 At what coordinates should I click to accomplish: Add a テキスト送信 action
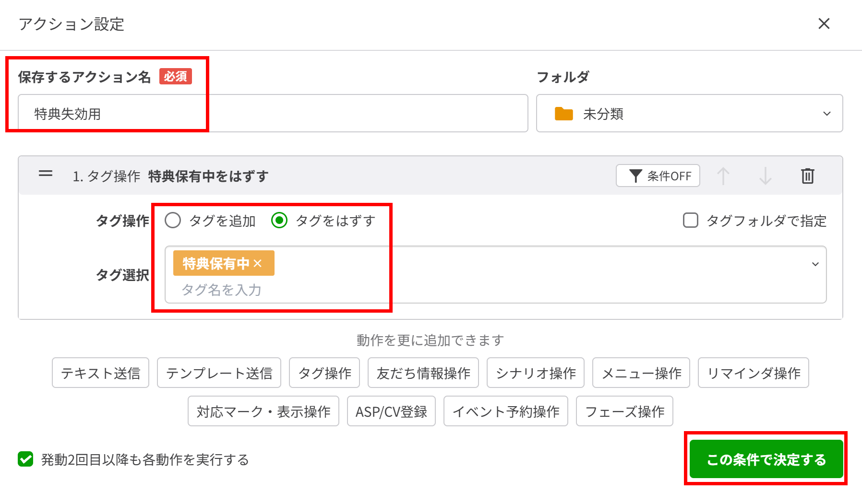[100, 373]
